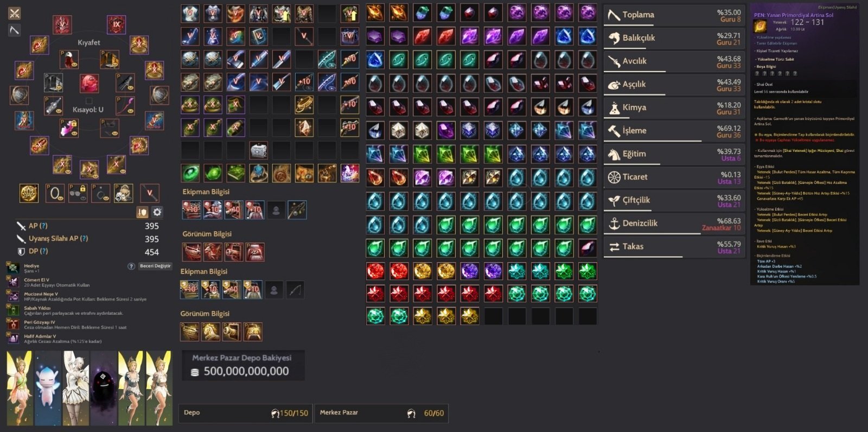Click the Merkez Pazar Depo Bakiyesi silver amount
Screen dimensions: 868x432
coord(246,371)
